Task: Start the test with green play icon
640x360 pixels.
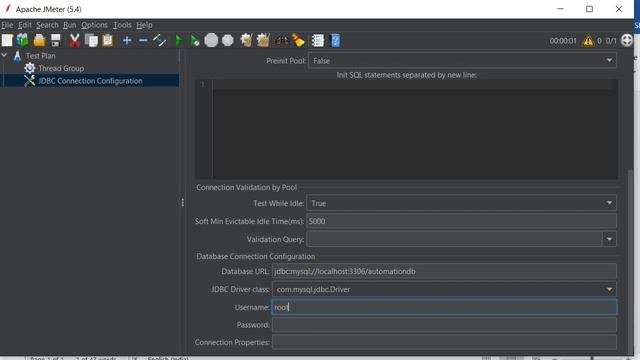Action: [x=178, y=40]
